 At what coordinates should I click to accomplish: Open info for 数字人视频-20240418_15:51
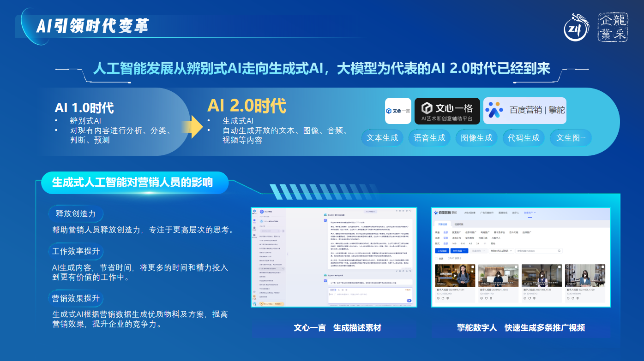438,298
